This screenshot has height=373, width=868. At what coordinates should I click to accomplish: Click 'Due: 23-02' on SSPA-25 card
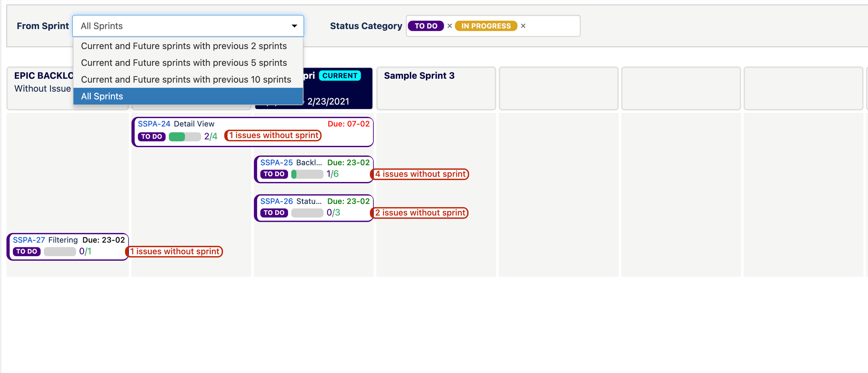[x=349, y=162]
